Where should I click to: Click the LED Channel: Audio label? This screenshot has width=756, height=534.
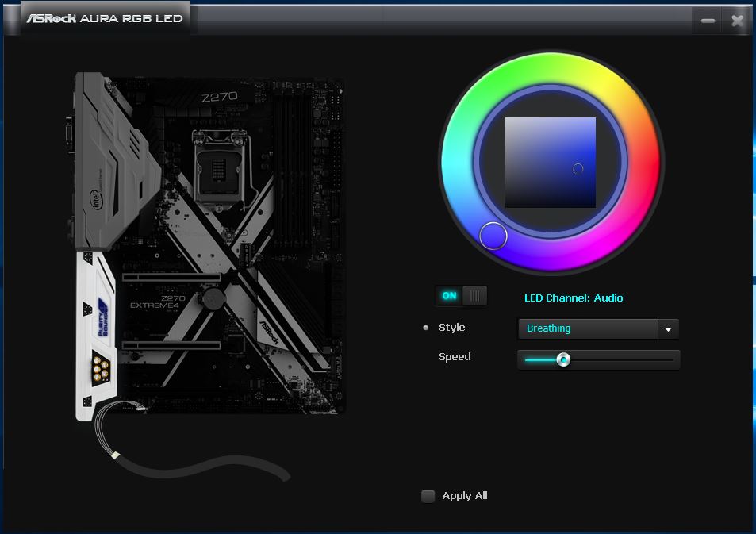(x=574, y=298)
